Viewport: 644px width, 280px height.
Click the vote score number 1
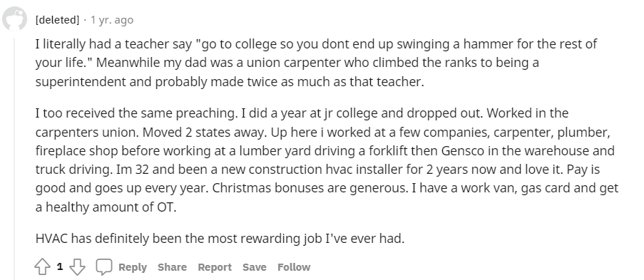click(x=60, y=267)
